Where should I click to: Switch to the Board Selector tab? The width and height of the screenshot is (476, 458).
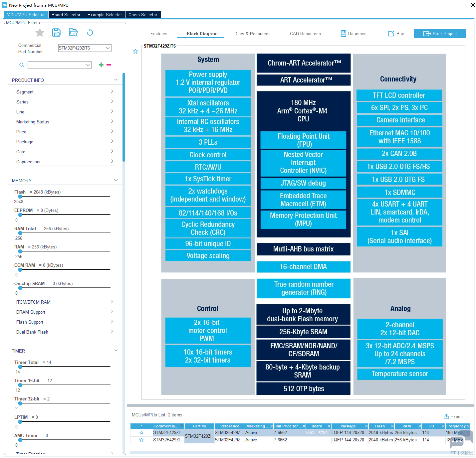tap(66, 15)
